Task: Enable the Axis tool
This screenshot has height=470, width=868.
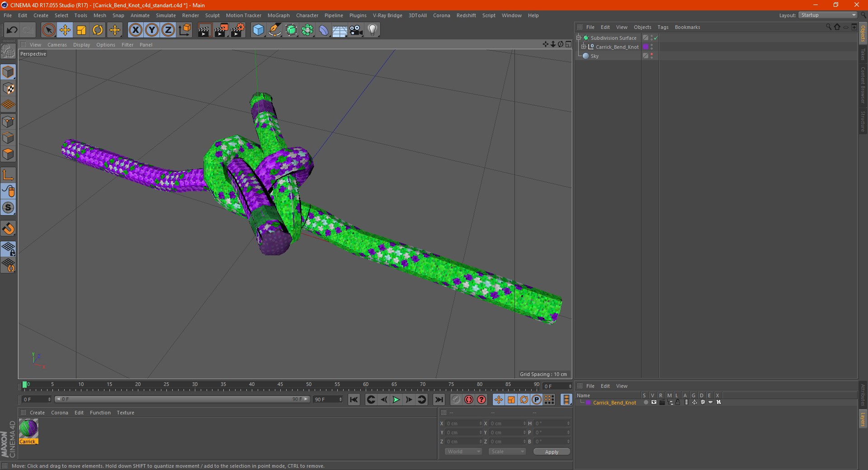Action: click(x=9, y=174)
